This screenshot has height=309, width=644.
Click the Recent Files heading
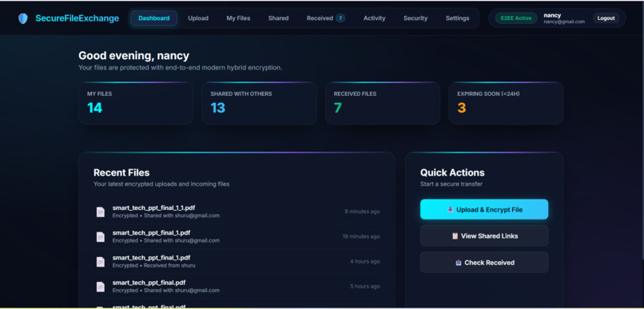[121, 172]
